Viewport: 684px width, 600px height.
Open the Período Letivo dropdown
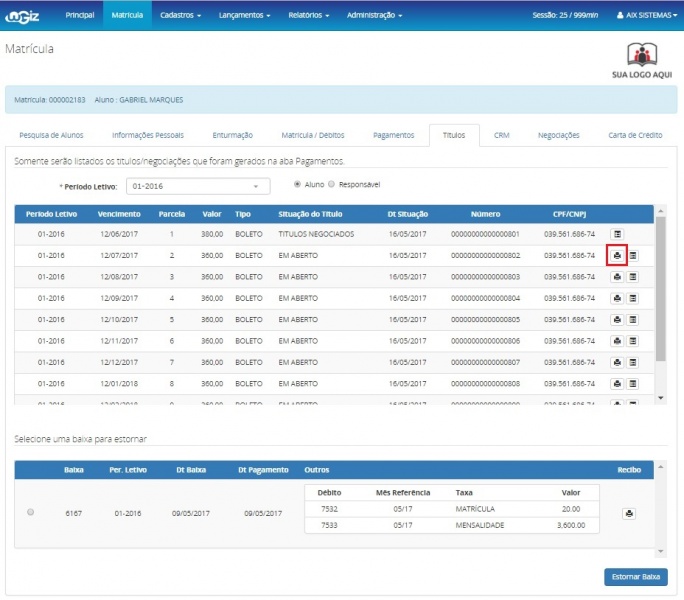pyautogui.click(x=198, y=186)
